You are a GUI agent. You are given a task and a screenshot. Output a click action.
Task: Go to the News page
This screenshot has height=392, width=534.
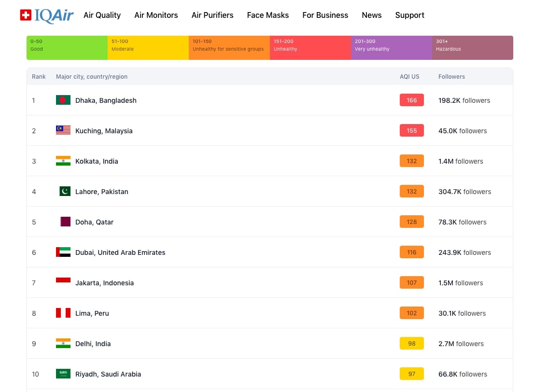coord(372,15)
